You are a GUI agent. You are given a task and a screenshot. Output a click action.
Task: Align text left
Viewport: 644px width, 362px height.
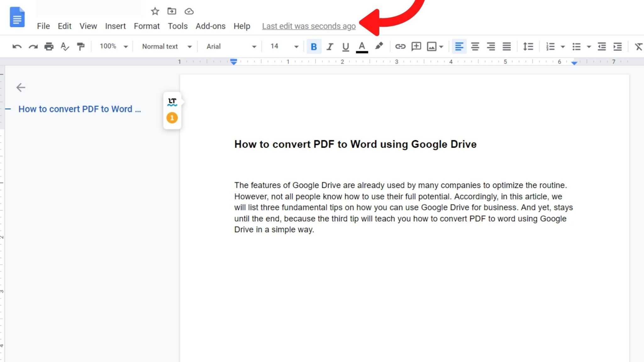[x=459, y=47]
